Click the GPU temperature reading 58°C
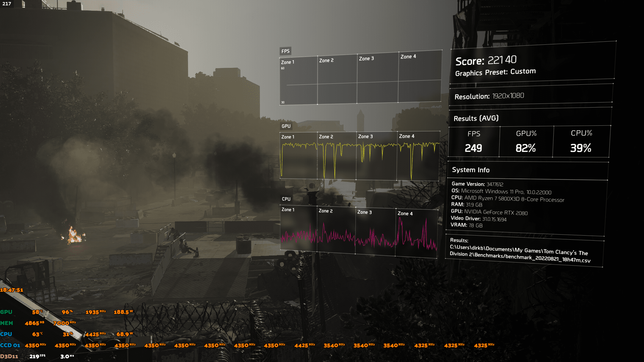Viewport: 644px width, 362px height. 37,312
